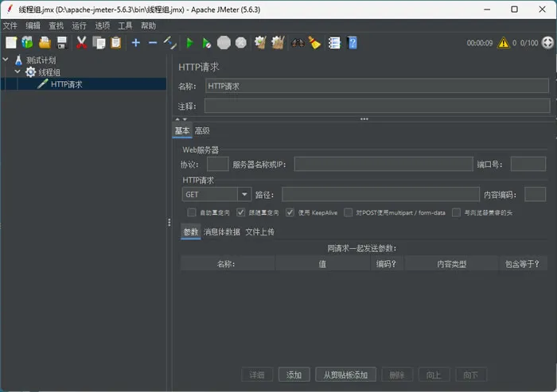This screenshot has width=557, height=392.
Task: Cut the selection with scissors icon
Action: click(x=82, y=43)
